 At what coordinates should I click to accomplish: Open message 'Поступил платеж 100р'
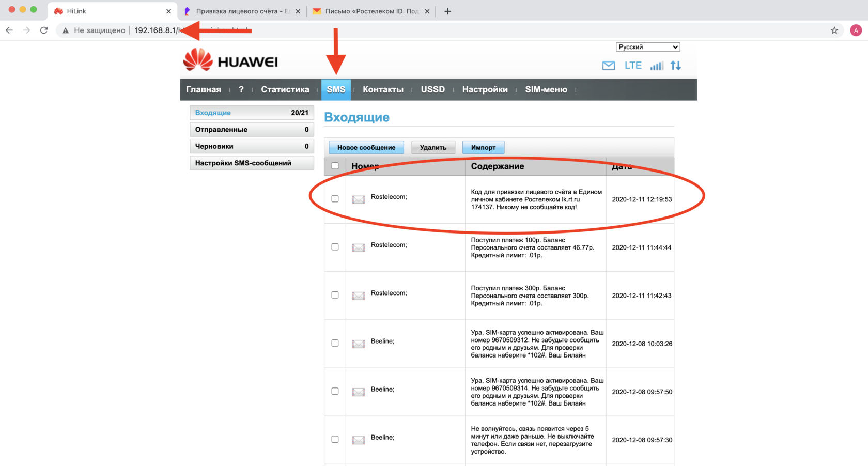pyautogui.click(x=533, y=247)
